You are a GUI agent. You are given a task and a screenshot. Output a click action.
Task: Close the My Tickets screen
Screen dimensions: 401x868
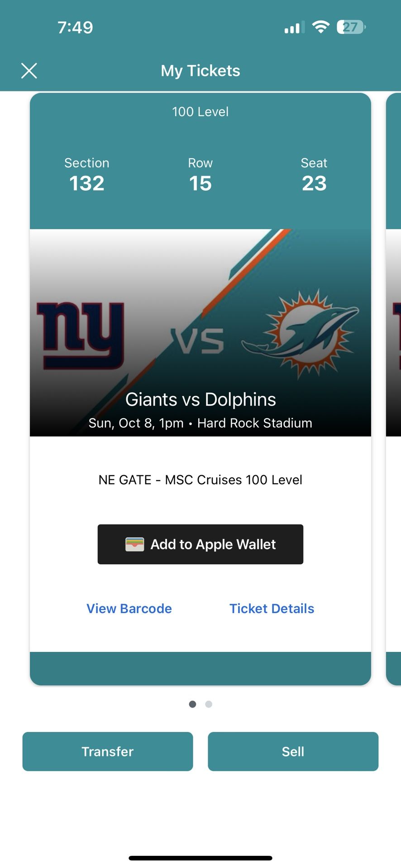click(x=29, y=71)
